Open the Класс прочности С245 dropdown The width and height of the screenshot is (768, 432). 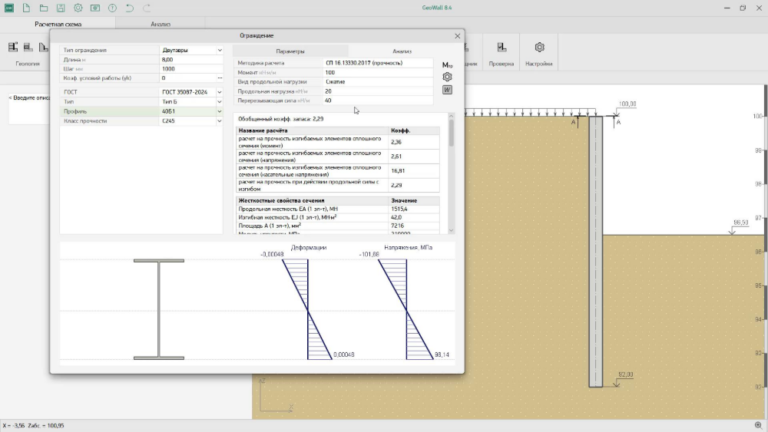219,121
